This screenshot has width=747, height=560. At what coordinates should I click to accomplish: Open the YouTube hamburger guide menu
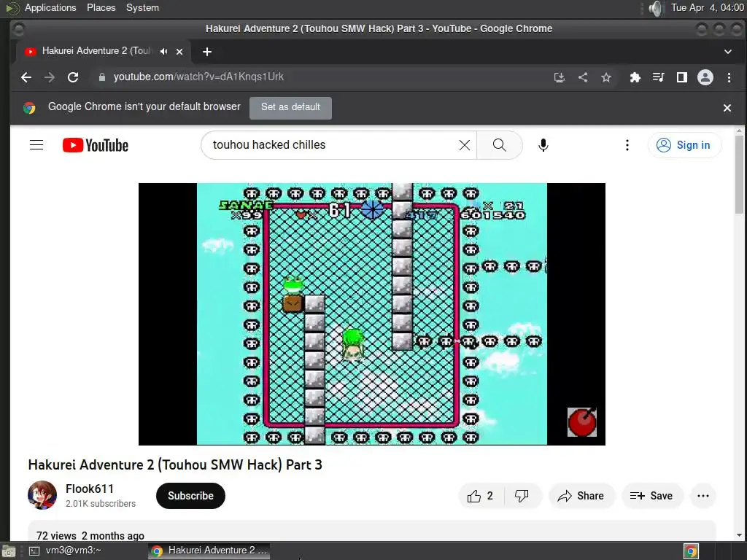(x=36, y=145)
